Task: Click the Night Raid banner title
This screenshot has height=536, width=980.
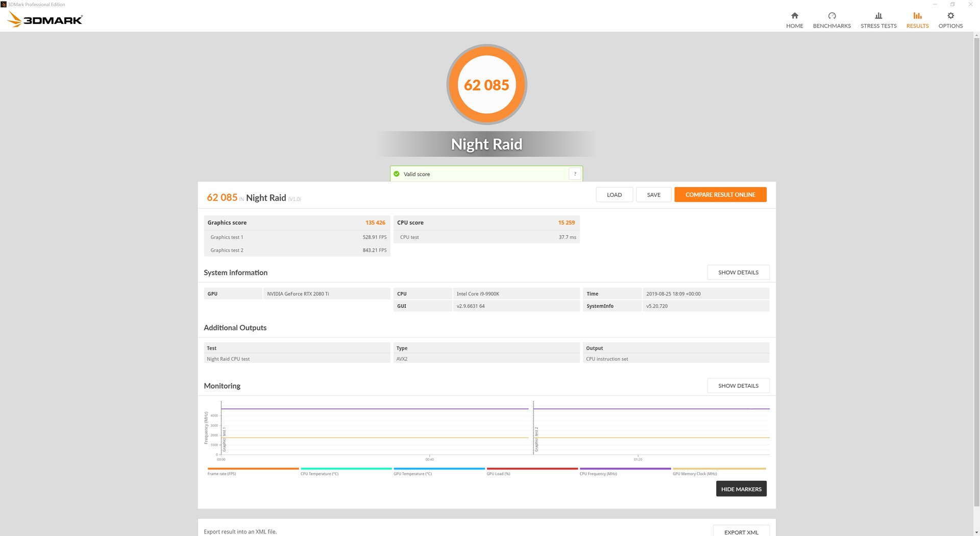Action: point(486,144)
